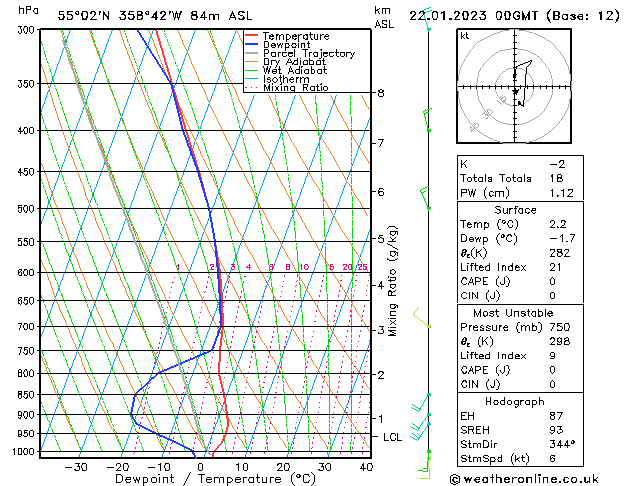Click the surface Dewp value -1.7
The image size is (629, 486).
[x=562, y=239]
